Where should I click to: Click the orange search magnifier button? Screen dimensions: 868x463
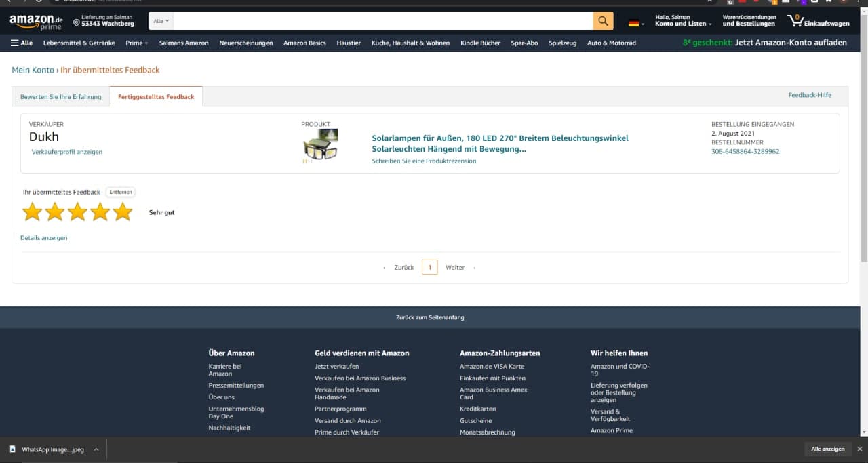click(x=603, y=21)
